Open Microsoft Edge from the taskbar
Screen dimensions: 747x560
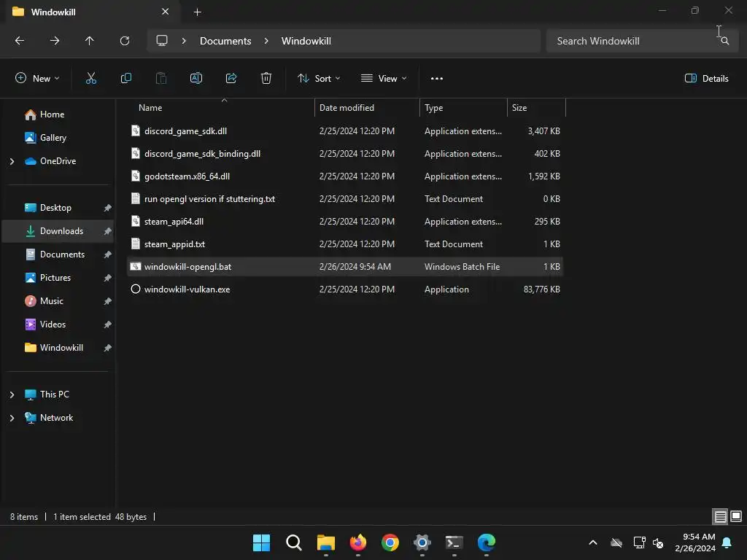[x=487, y=542]
